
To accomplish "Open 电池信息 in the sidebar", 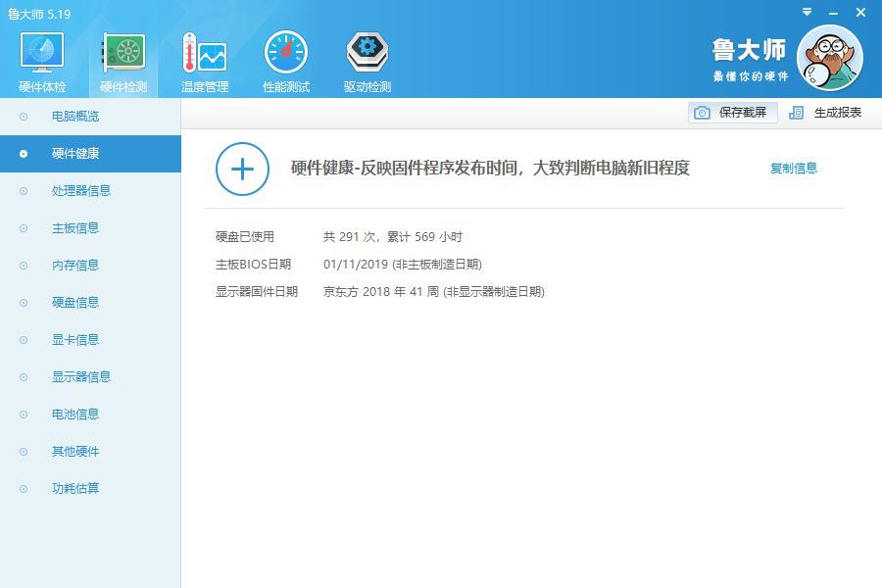I will pyautogui.click(x=90, y=415).
